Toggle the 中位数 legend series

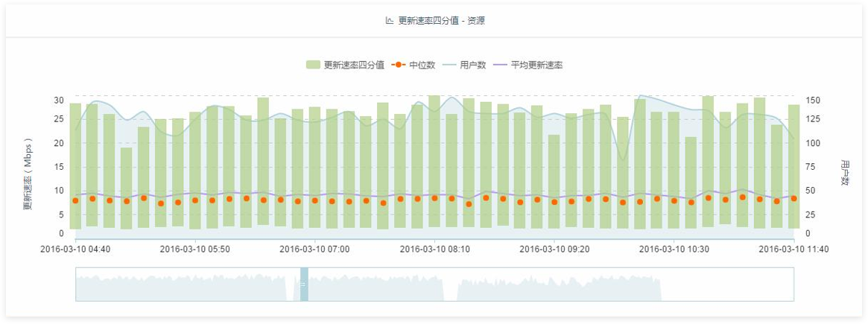pyautogui.click(x=413, y=66)
